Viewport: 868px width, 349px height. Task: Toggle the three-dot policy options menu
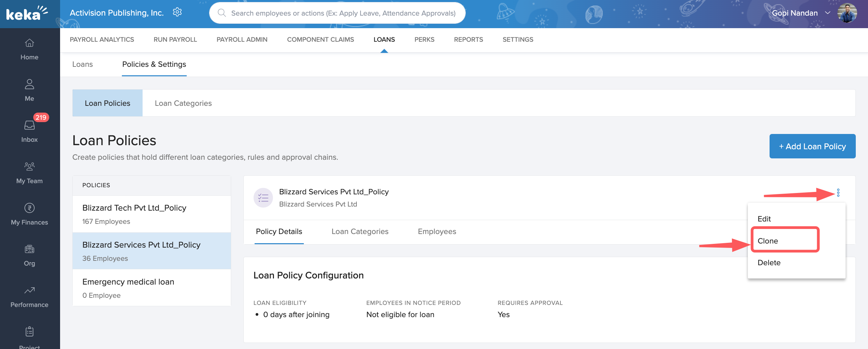[838, 193]
